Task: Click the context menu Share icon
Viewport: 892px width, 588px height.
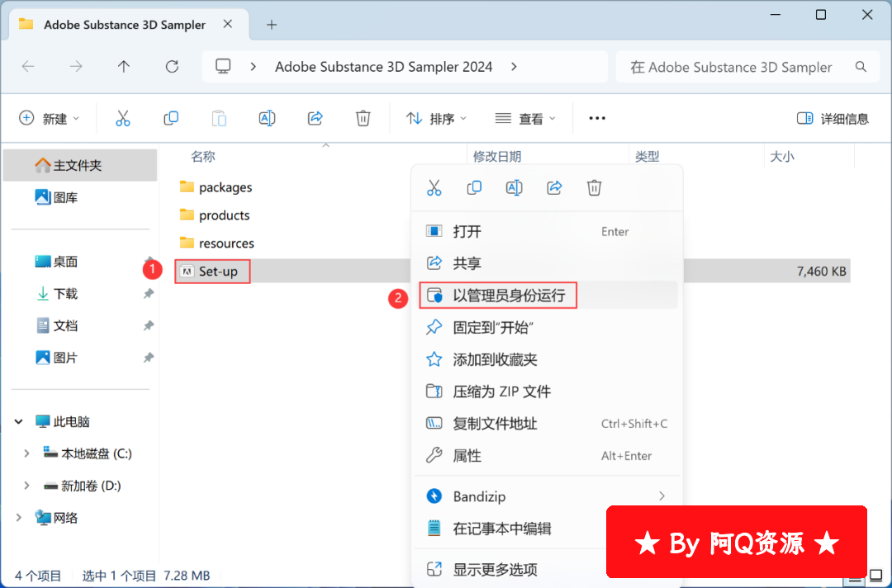Action: (x=554, y=187)
